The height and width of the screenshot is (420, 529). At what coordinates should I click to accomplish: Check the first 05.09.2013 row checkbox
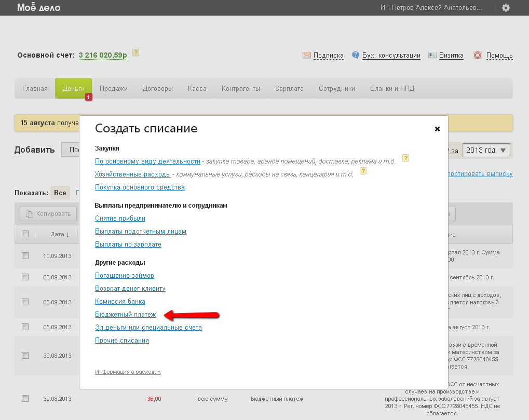(x=25, y=277)
